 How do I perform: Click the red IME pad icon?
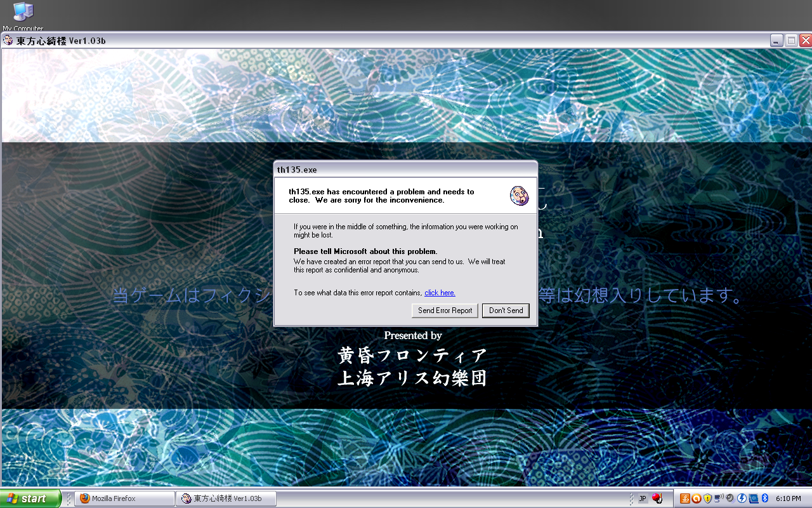tap(657, 498)
